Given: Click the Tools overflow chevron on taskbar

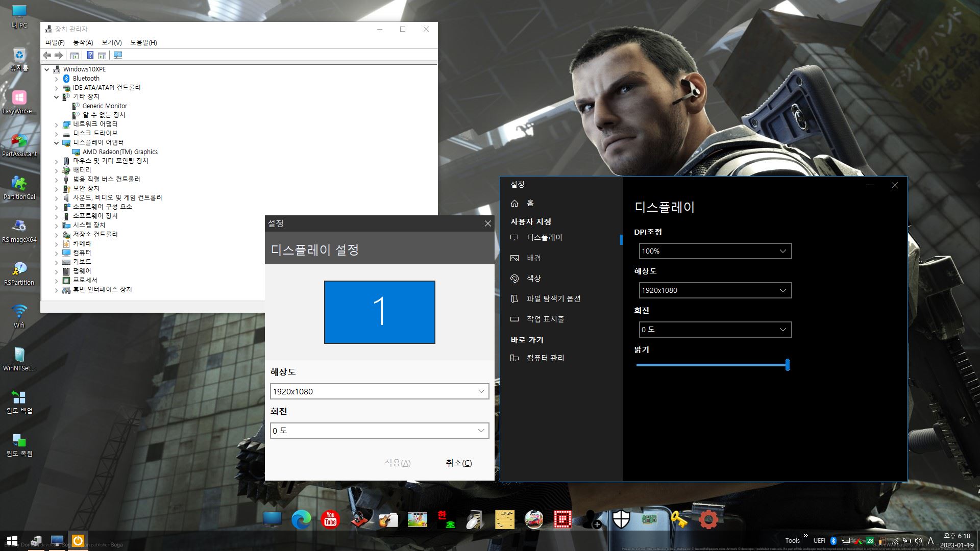Looking at the screenshot, I should (x=805, y=536).
